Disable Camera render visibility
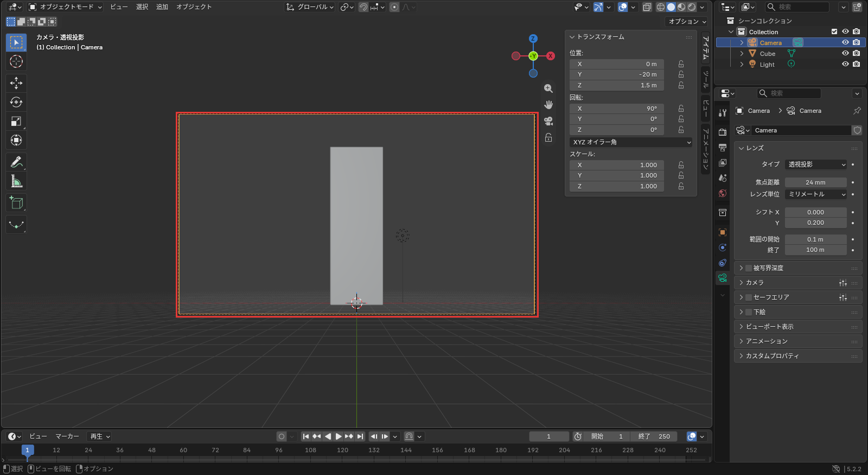The image size is (868, 475). 856,42
